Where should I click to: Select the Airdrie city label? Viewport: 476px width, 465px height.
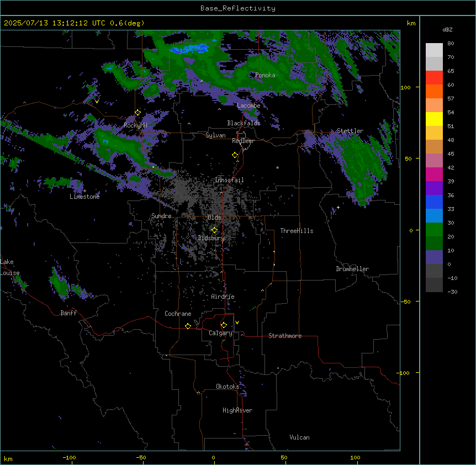223,297
